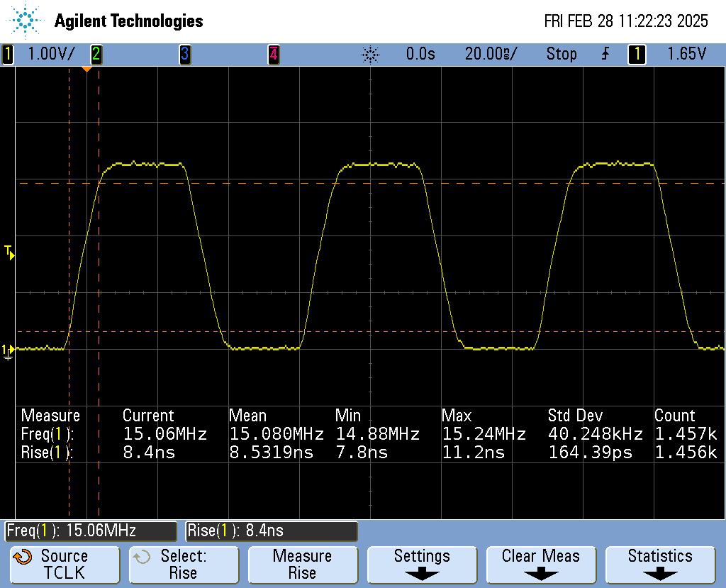Image resolution: width=726 pixels, height=588 pixels.
Task: Select the channel 2 green indicator
Action: [96, 54]
